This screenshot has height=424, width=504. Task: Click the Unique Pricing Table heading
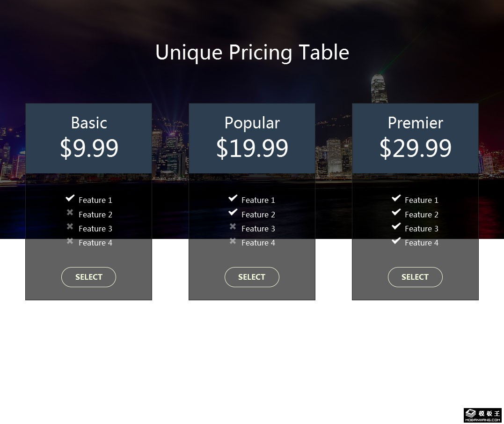click(x=252, y=52)
